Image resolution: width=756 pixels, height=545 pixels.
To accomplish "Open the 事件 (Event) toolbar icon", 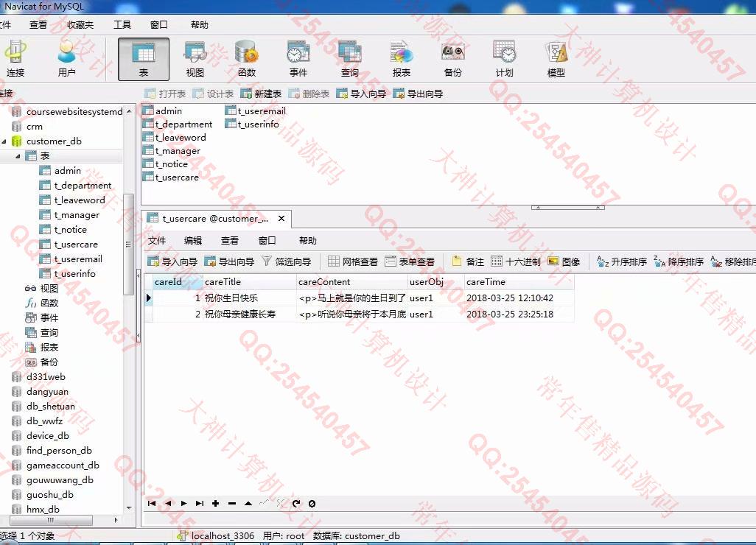I will coord(298,59).
